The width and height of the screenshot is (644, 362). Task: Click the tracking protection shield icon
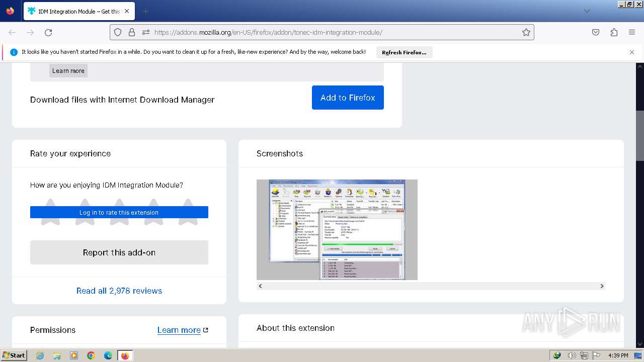pos(118,32)
